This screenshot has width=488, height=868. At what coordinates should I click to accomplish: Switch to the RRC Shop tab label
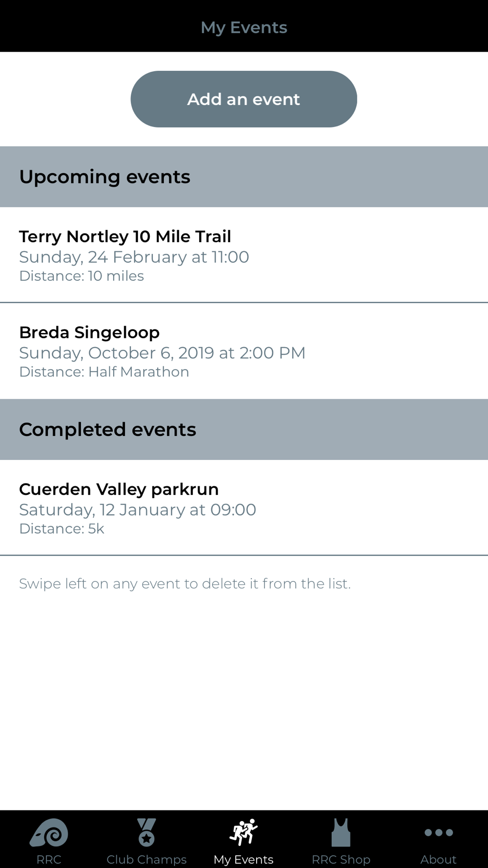pyautogui.click(x=341, y=859)
